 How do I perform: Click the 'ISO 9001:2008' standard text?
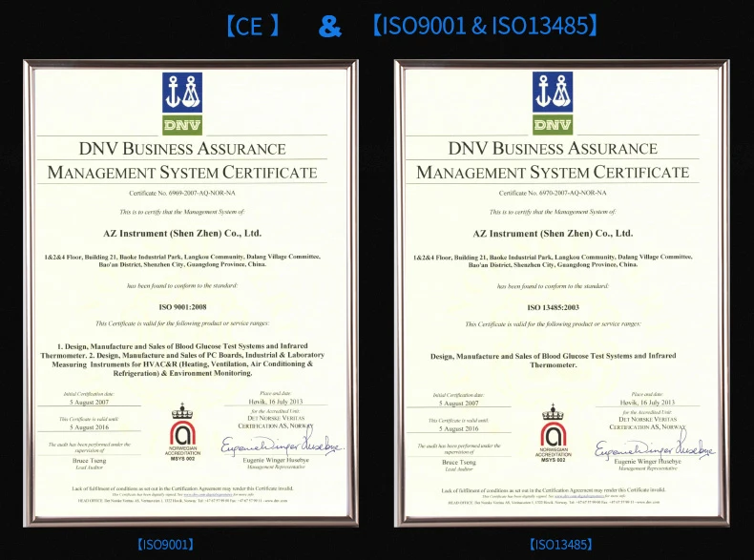(182, 307)
